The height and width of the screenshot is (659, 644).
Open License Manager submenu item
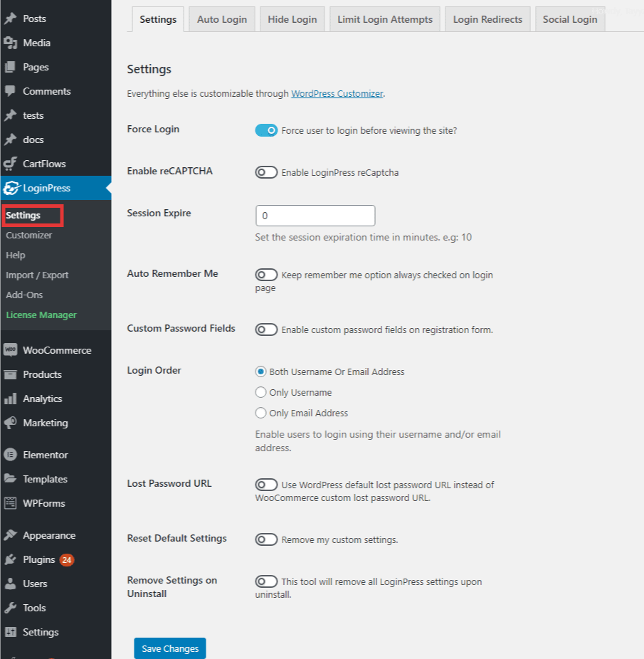41,315
